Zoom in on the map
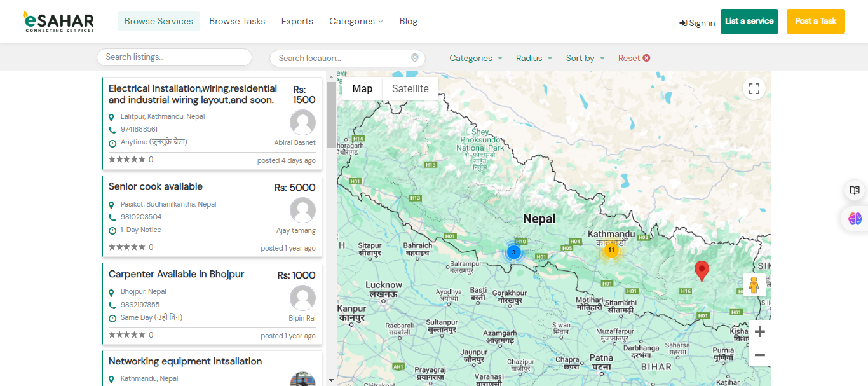The height and width of the screenshot is (386, 868). click(x=760, y=331)
